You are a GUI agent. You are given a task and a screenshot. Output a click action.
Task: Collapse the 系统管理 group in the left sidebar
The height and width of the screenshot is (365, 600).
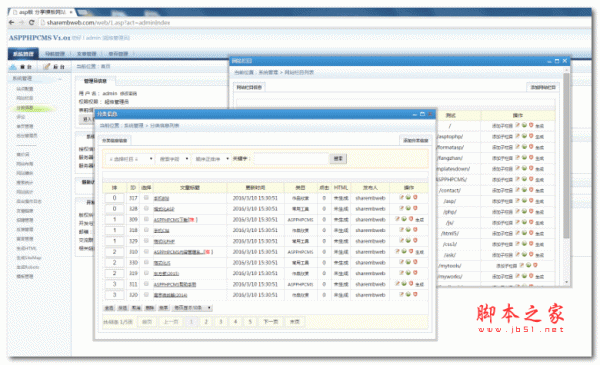click(60, 79)
